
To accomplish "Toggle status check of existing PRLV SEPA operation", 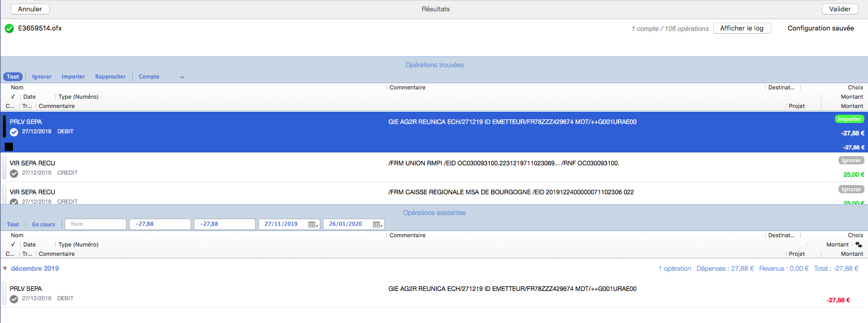I will [14, 299].
